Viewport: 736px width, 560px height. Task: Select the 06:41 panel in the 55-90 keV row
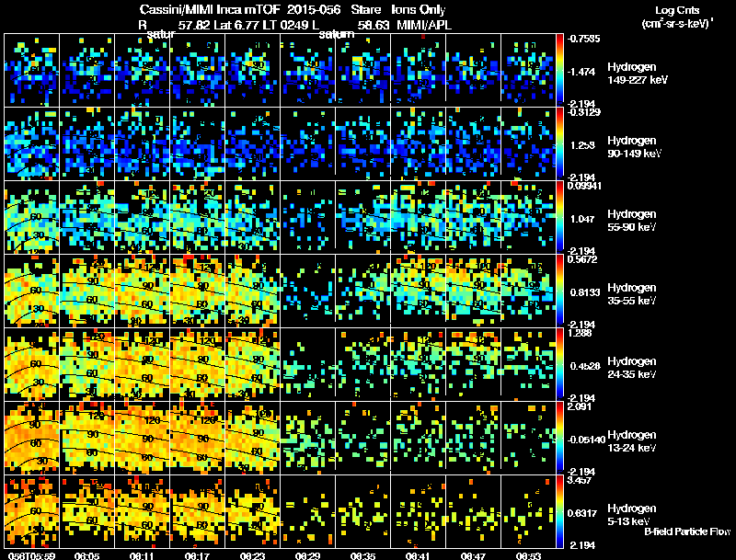point(419,217)
